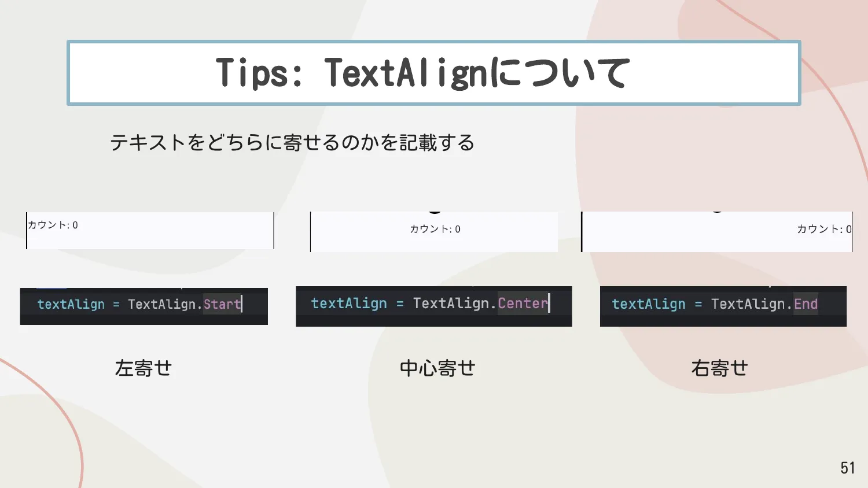This screenshot has height=488, width=868.
Task: Click the subtitle テキストをどちらに寄せるのかを記載する
Action: click(292, 143)
